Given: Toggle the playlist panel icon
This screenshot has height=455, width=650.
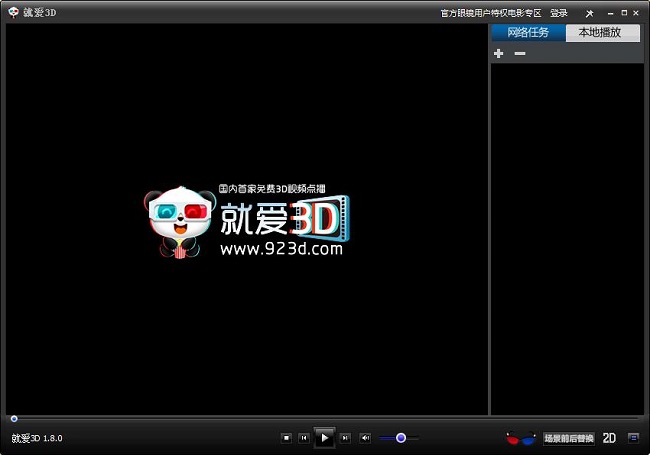Looking at the screenshot, I should click(633, 438).
